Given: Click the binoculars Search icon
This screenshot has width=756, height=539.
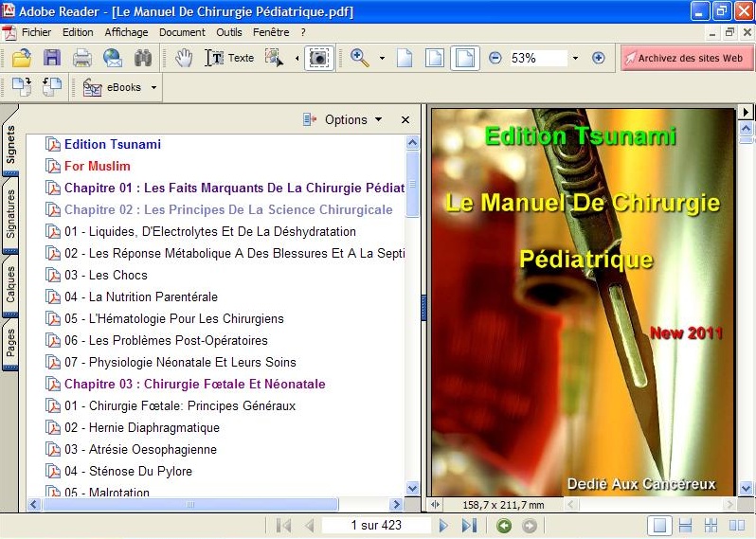Looking at the screenshot, I should tap(142, 58).
